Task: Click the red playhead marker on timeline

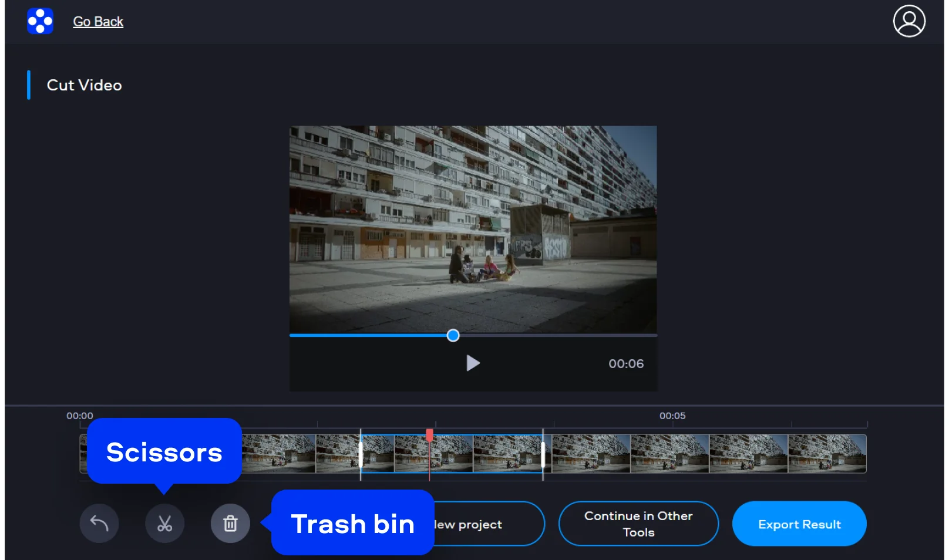Action: click(429, 436)
